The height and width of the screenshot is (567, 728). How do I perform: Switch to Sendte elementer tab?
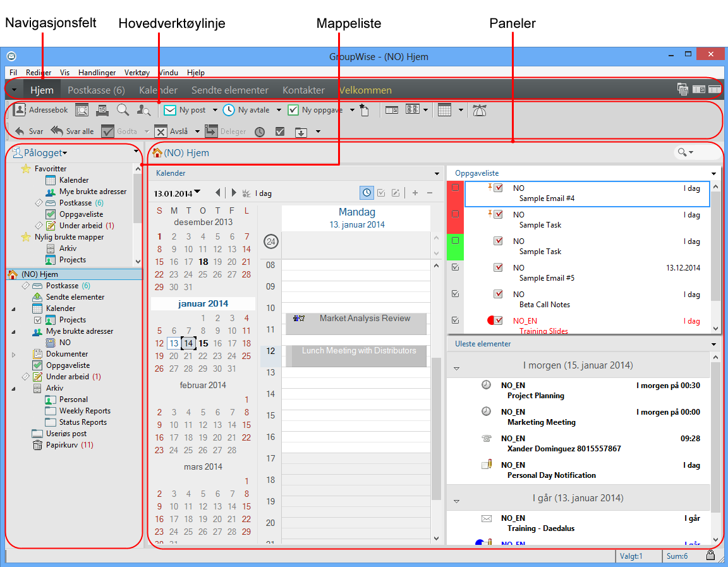tap(230, 90)
